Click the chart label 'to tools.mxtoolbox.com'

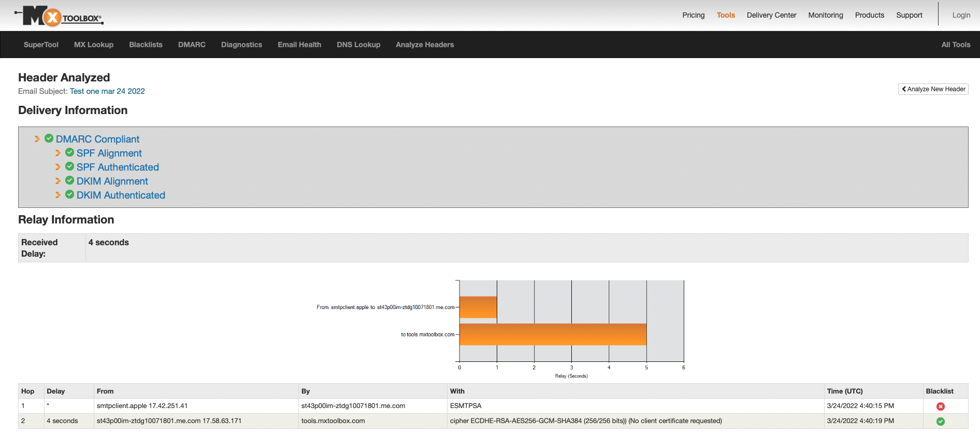click(x=427, y=334)
